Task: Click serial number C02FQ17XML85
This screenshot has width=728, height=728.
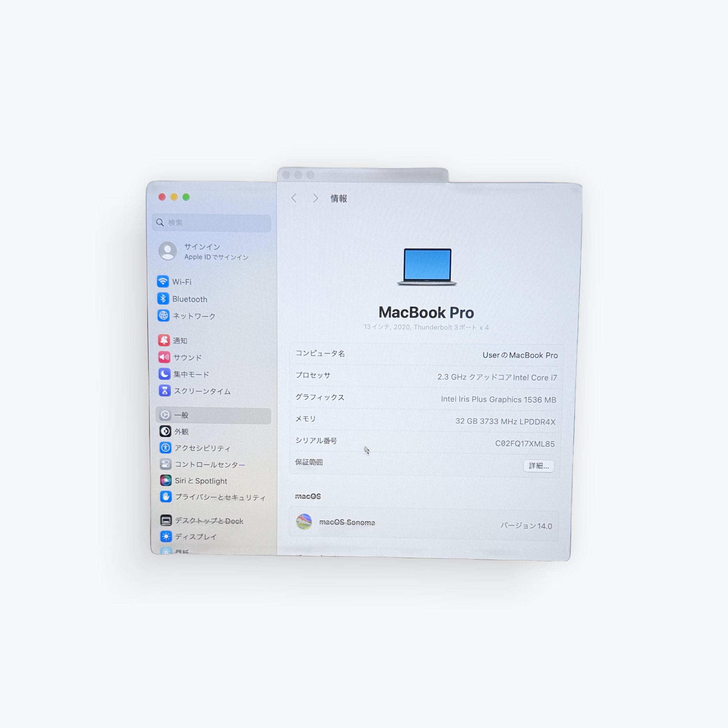Action: click(x=525, y=443)
